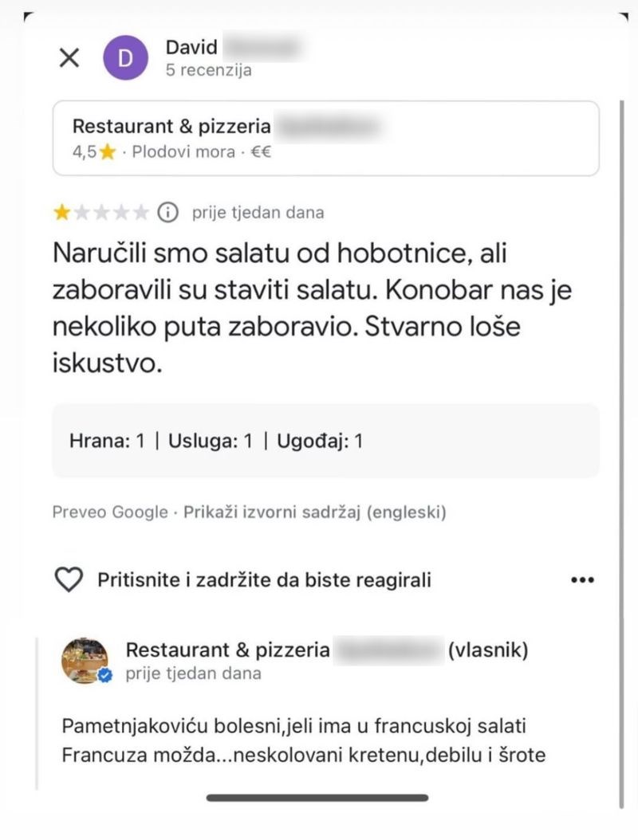Tap the review's 'prije tjedan dana' timestamp
This screenshot has height=840, width=638.
click(258, 212)
